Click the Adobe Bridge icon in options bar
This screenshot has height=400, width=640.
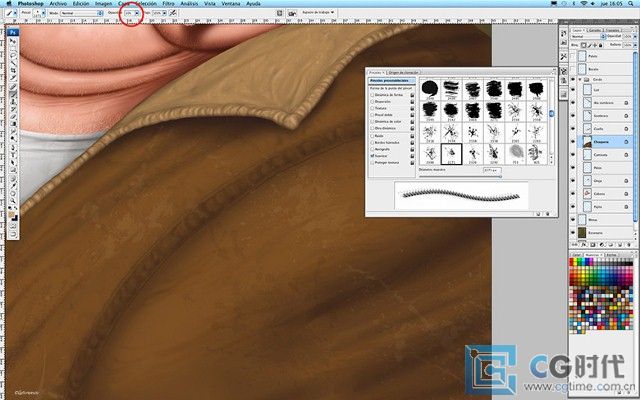click(x=292, y=13)
